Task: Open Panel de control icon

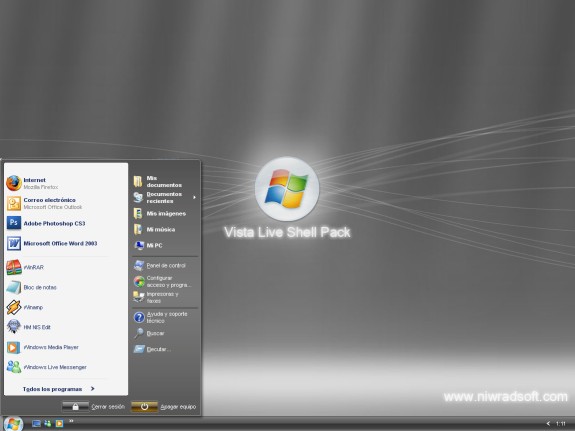Action: click(x=139, y=265)
